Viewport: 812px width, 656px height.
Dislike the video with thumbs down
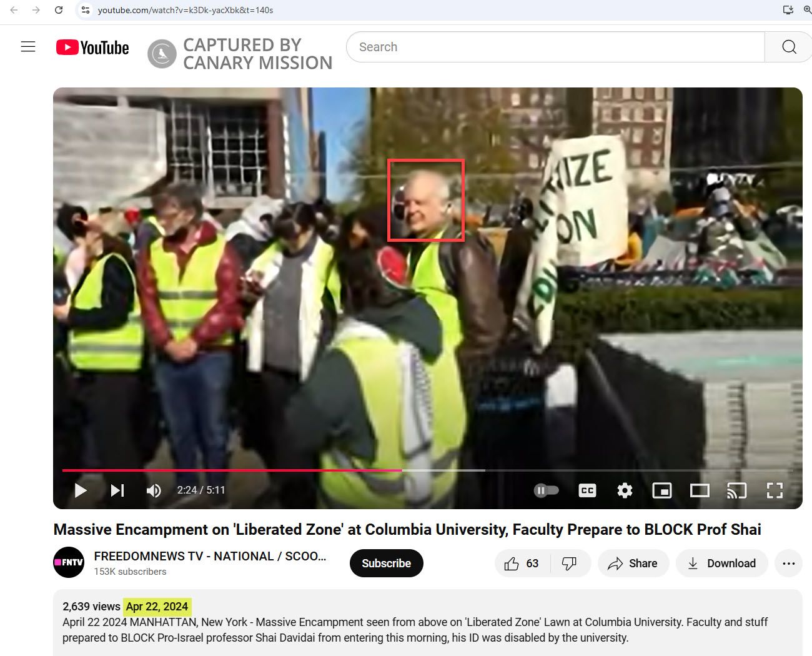[x=569, y=564]
